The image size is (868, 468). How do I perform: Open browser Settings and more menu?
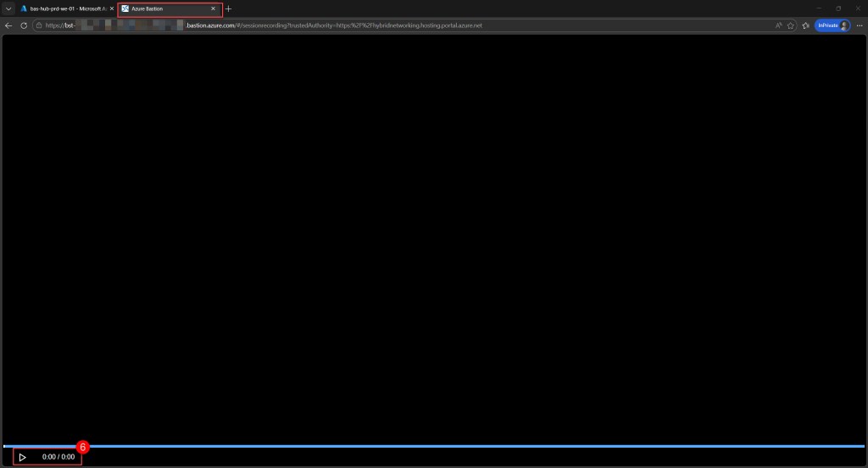pos(859,25)
